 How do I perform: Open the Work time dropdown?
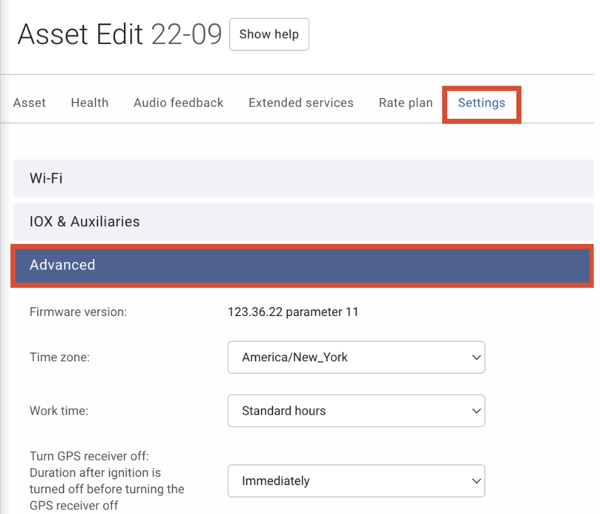[356, 411]
